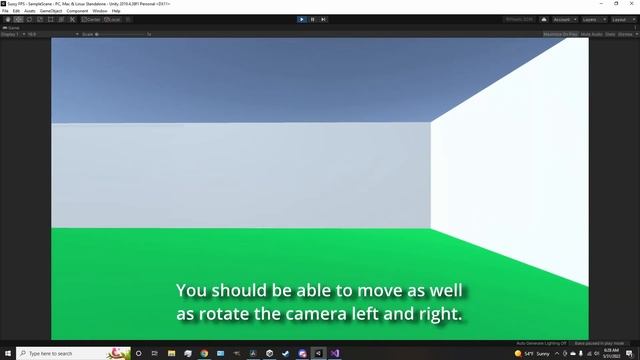
Task: Open the microphone tray icon
Action: 581,353
